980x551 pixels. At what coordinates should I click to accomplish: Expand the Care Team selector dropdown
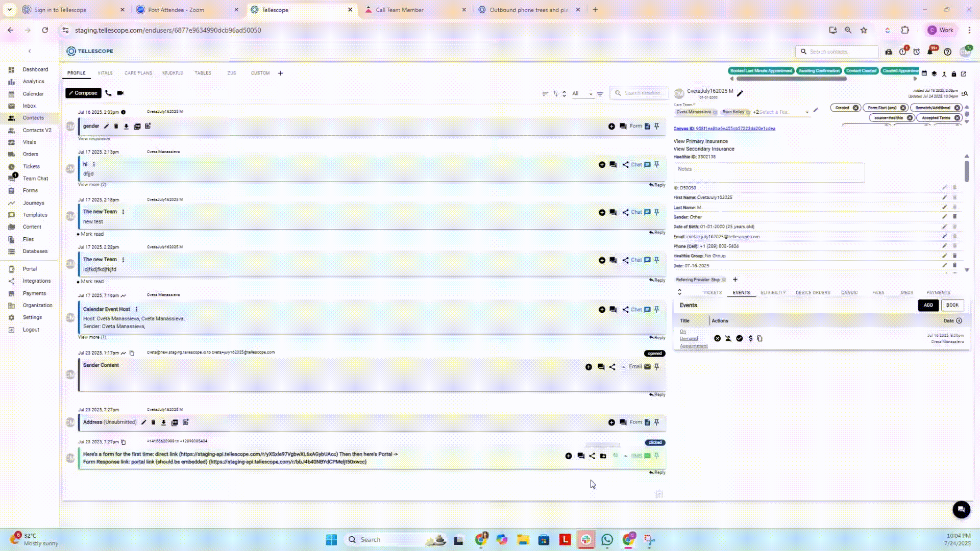pyautogui.click(x=807, y=112)
